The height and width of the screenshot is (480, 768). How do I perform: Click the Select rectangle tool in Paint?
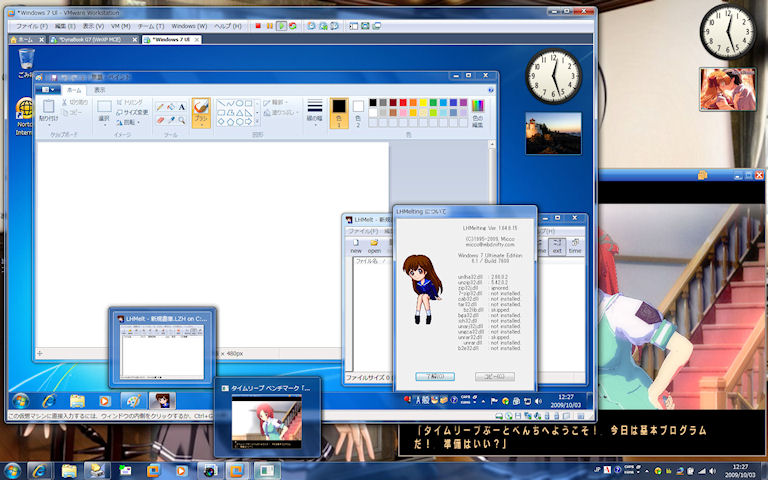104,107
